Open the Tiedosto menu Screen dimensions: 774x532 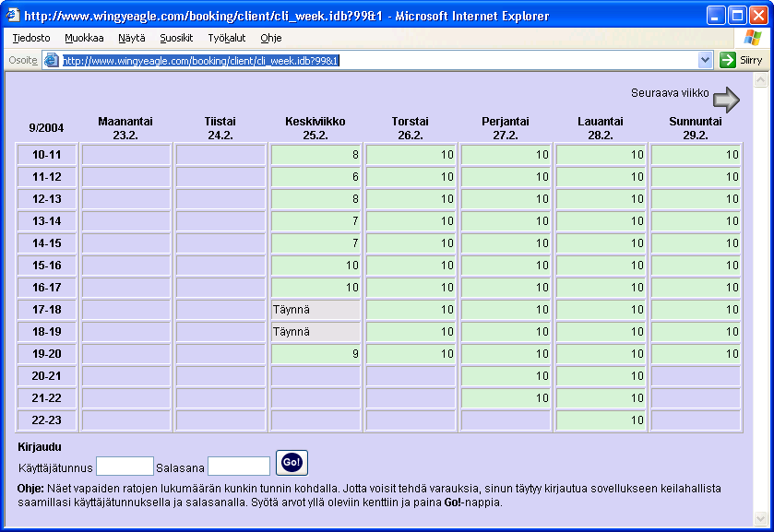tap(31, 38)
